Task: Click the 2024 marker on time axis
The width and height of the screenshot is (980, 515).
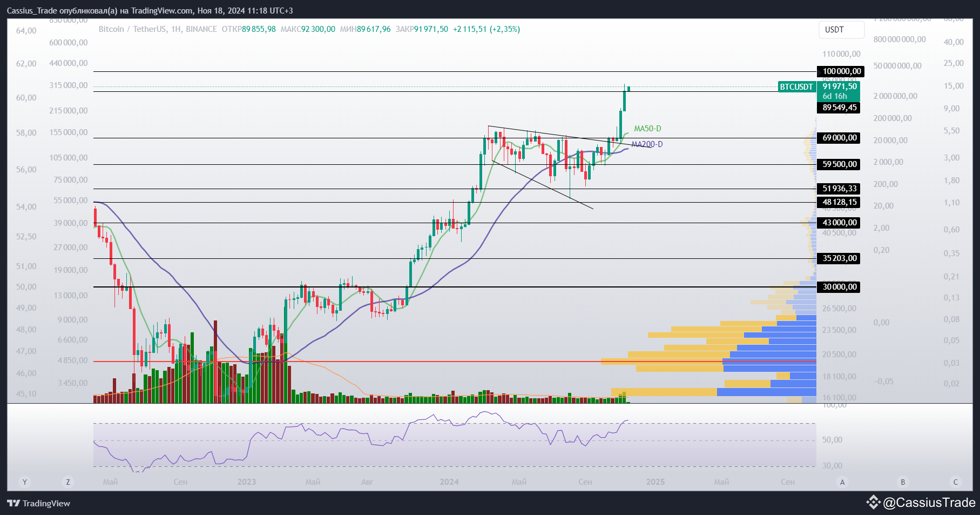Action: coord(449,481)
